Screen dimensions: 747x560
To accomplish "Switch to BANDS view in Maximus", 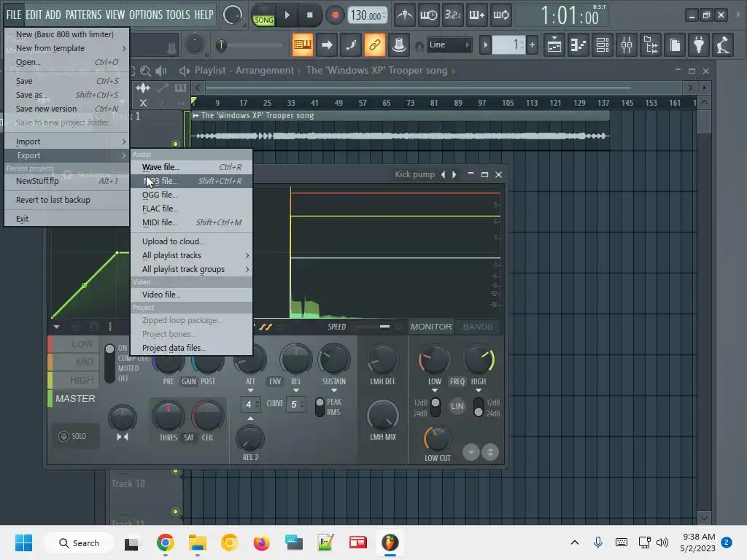I will pyautogui.click(x=478, y=327).
